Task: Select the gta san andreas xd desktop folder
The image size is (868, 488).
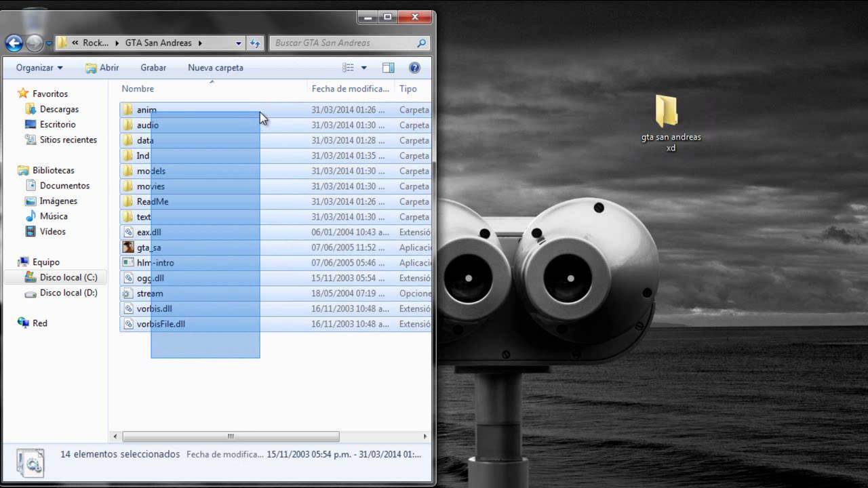Action: tap(671, 123)
